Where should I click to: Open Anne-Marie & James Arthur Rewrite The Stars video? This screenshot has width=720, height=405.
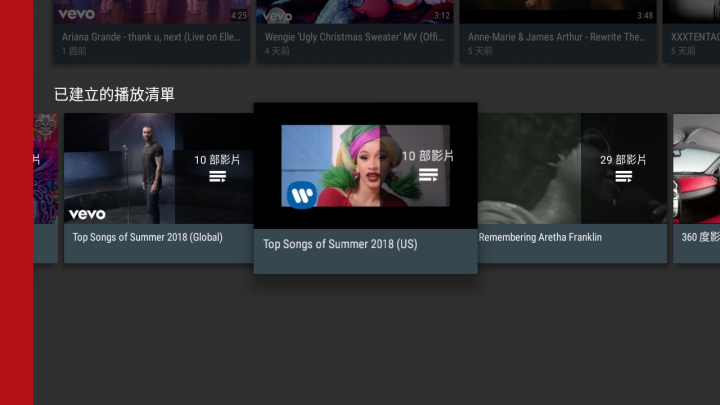(558, 31)
